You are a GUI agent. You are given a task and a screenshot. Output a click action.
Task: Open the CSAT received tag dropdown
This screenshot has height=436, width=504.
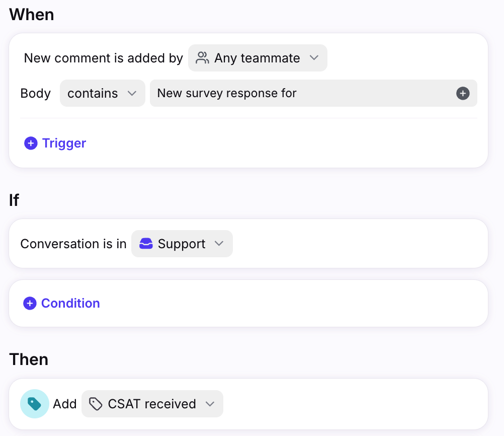pos(152,404)
